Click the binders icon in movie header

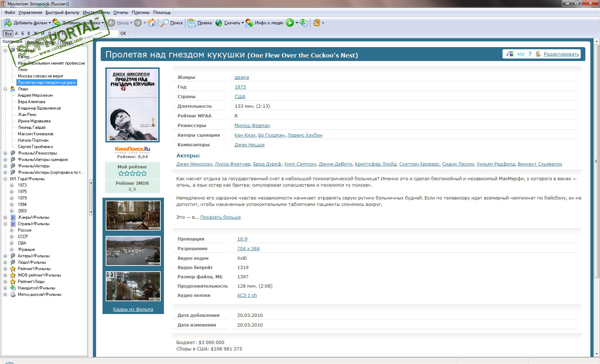[x=510, y=54]
